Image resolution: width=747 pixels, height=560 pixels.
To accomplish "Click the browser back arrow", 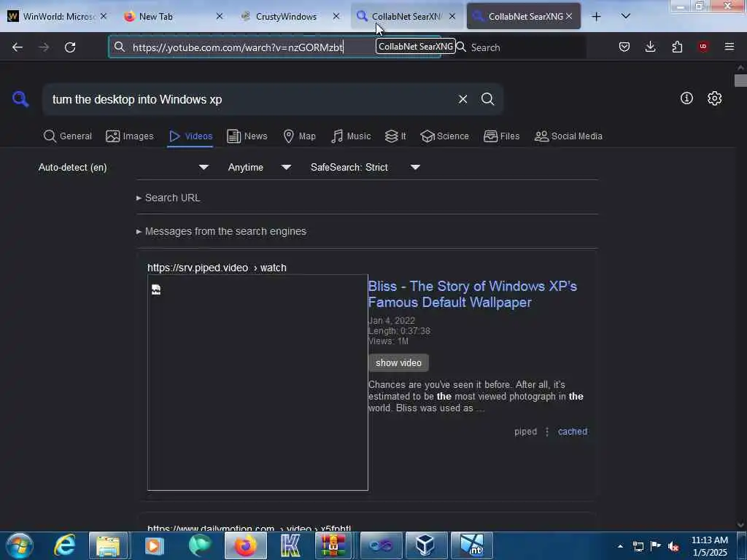I will [x=18, y=47].
